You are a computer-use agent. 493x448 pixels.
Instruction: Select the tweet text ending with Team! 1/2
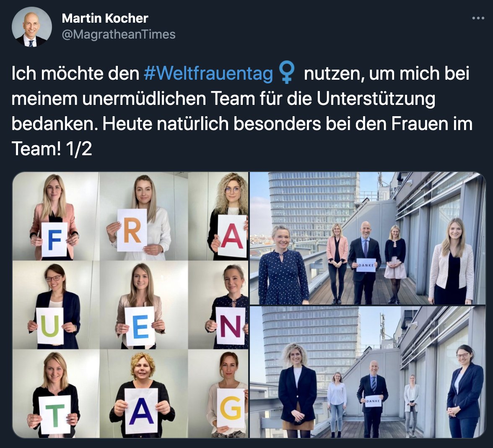coord(242,111)
